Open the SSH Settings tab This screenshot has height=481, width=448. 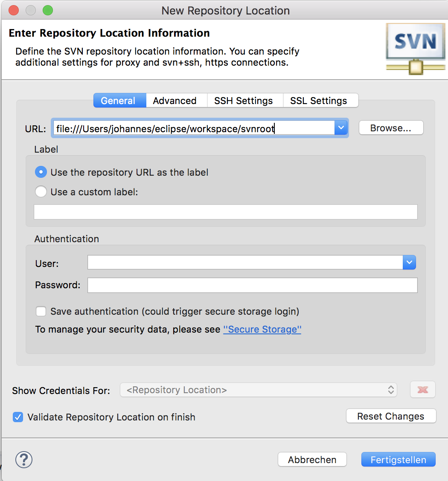(x=243, y=101)
